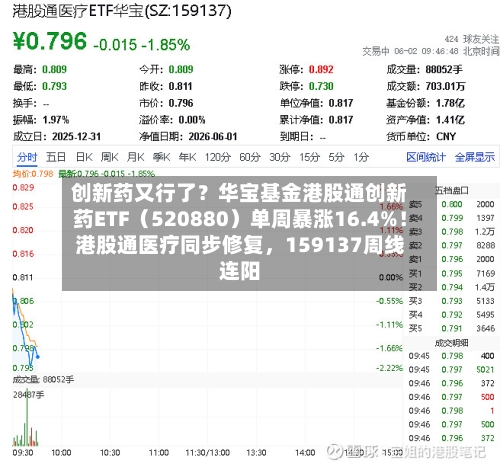Click 跌停 value 0.730
The height and width of the screenshot is (467, 500).
tap(321, 86)
